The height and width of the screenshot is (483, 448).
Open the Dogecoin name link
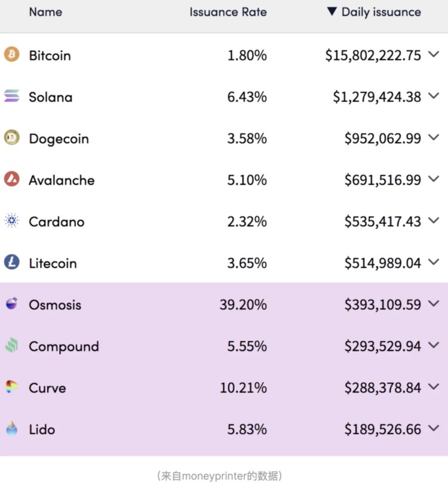(59, 139)
